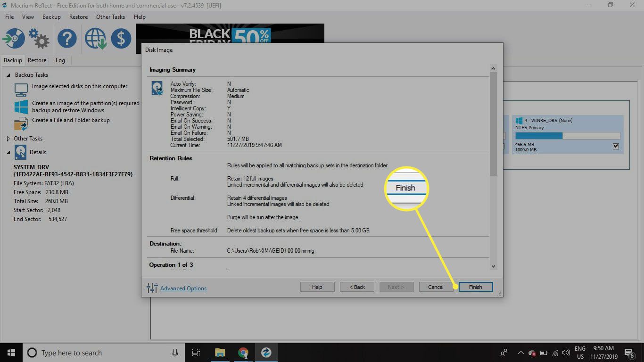The image size is (644, 362).
Task: Click the File and Folder backup icon
Action: coord(21,123)
